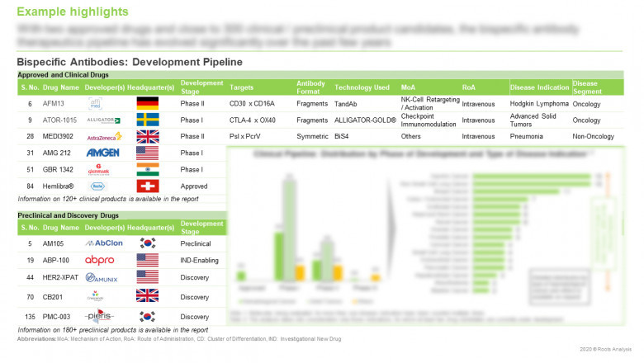Click the Glenmark logo in GBR 1342 row
This screenshot has height=363, width=644.
pyautogui.click(x=98, y=170)
